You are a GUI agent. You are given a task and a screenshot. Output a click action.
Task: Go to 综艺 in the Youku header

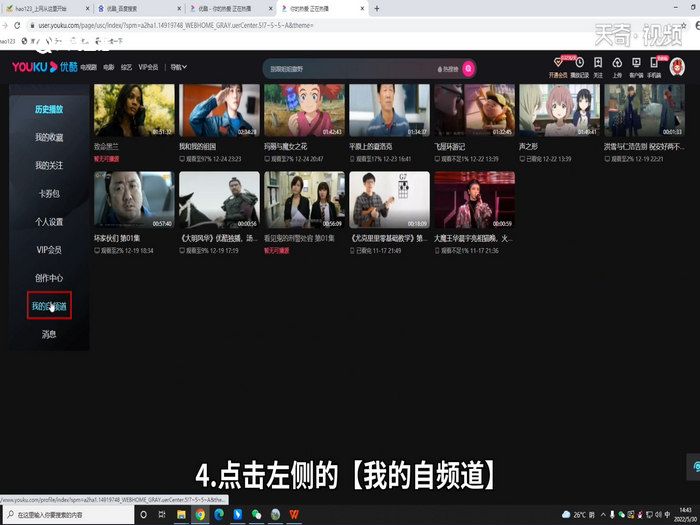[126, 67]
